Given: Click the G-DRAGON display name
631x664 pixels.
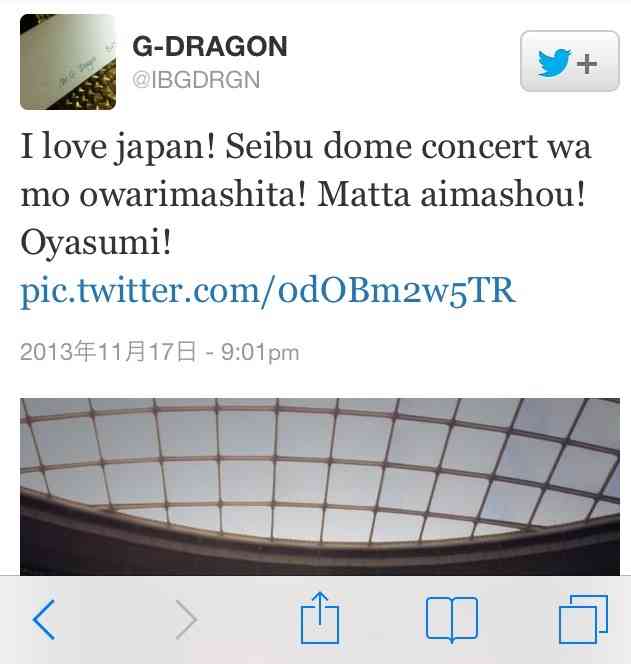Looking at the screenshot, I should 210,46.
